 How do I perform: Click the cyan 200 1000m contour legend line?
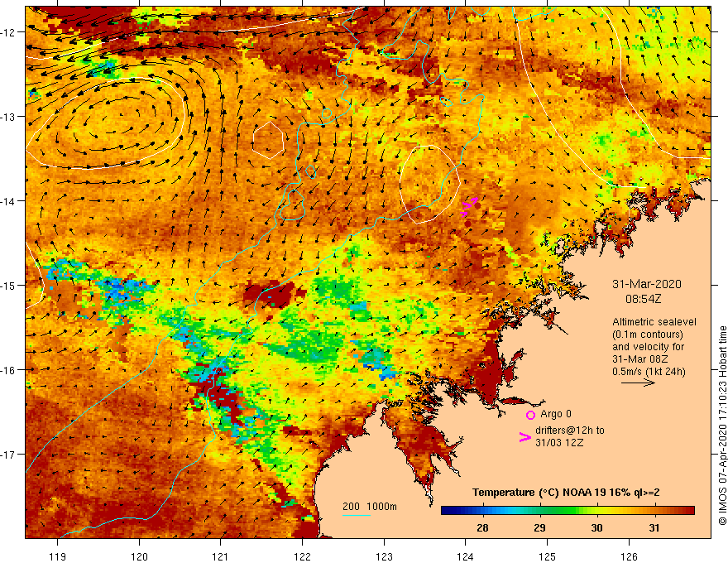(356, 515)
